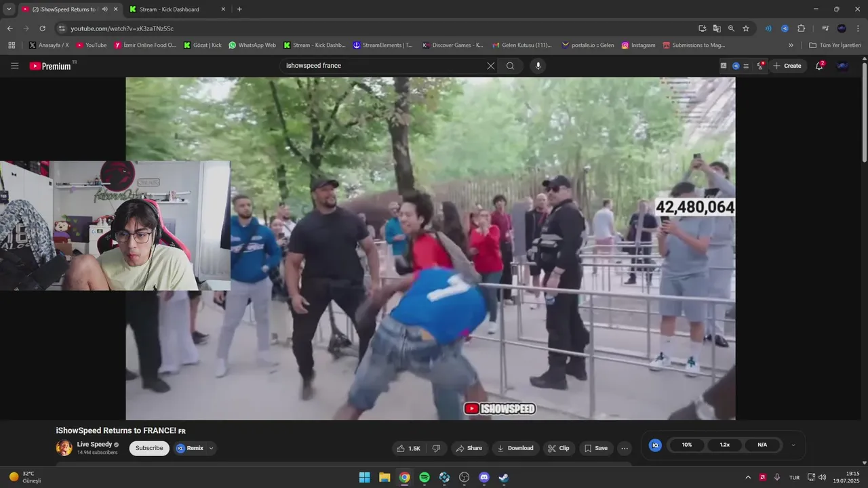Image resolution: width=868 pixels, height=488 pixels.
Task: Select the 10% vidIQ stat pill
Action: (687, 445)
